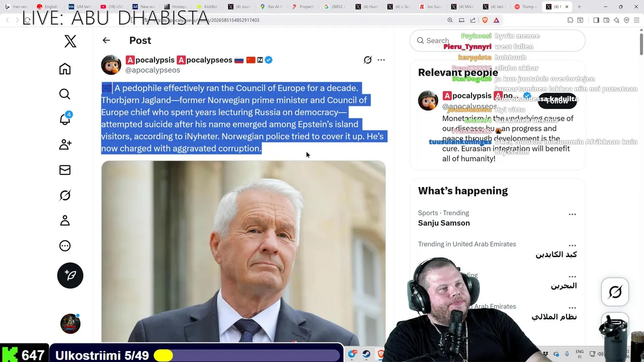Click the Brave browser taskbar icon
Image resolution: width=644 pixels, height=362 pixels.
click(381, 354)
